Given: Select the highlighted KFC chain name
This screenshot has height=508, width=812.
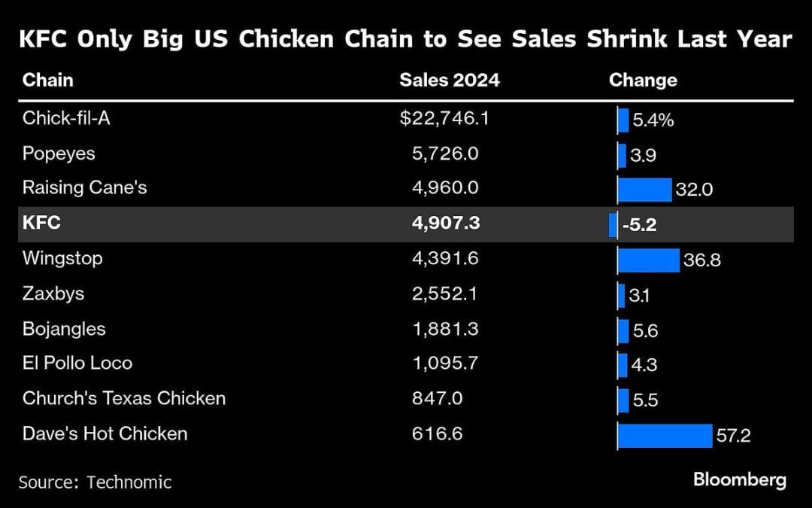Looking at the screenshot, I should [41, 224].
